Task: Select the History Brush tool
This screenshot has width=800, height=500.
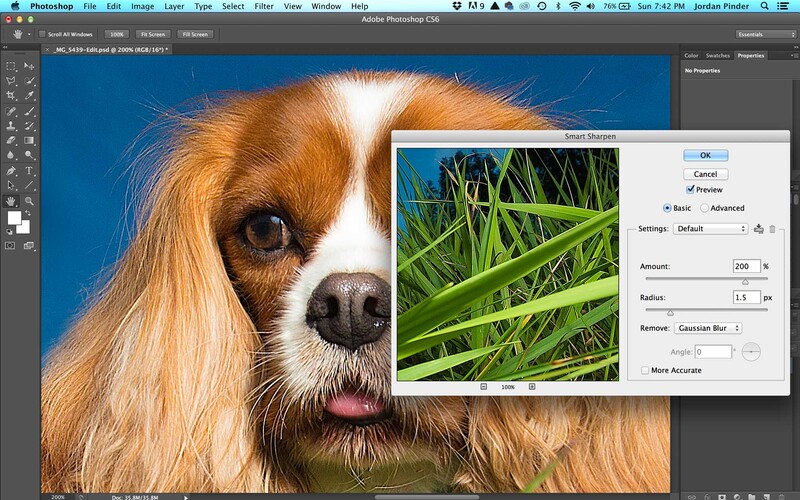Action: pos(29,126)
